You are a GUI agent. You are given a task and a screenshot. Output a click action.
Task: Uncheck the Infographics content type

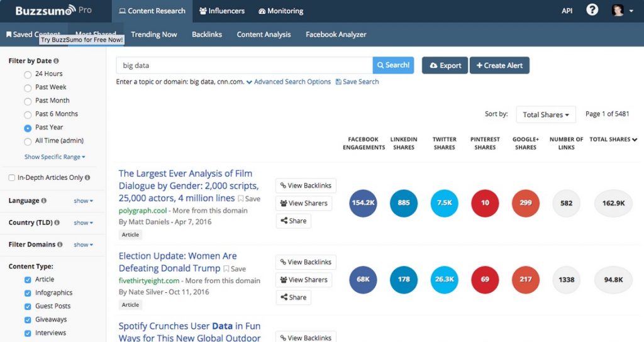click(28, 293)
